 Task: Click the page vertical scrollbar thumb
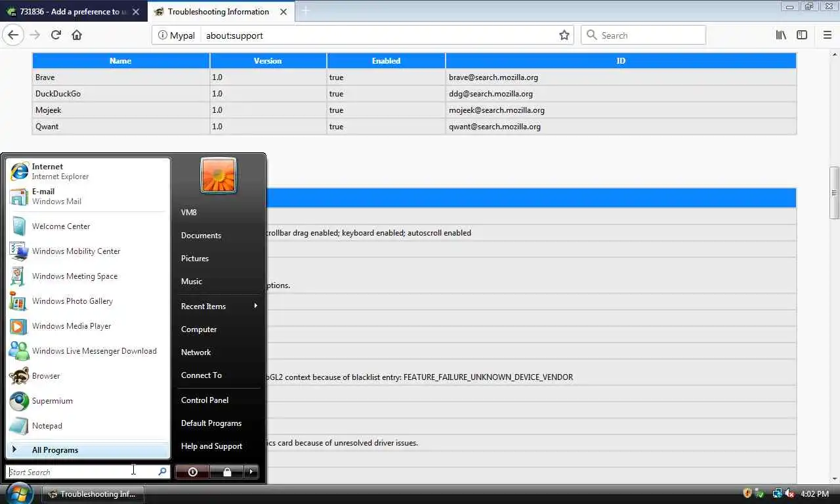pyautogui.click(x=835, y=193)
